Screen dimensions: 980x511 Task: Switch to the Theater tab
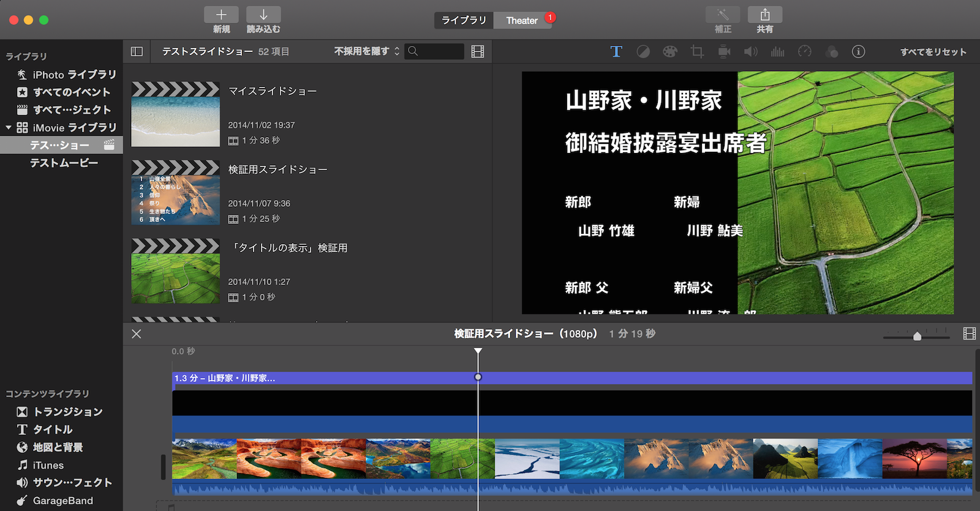coord(522,20)
